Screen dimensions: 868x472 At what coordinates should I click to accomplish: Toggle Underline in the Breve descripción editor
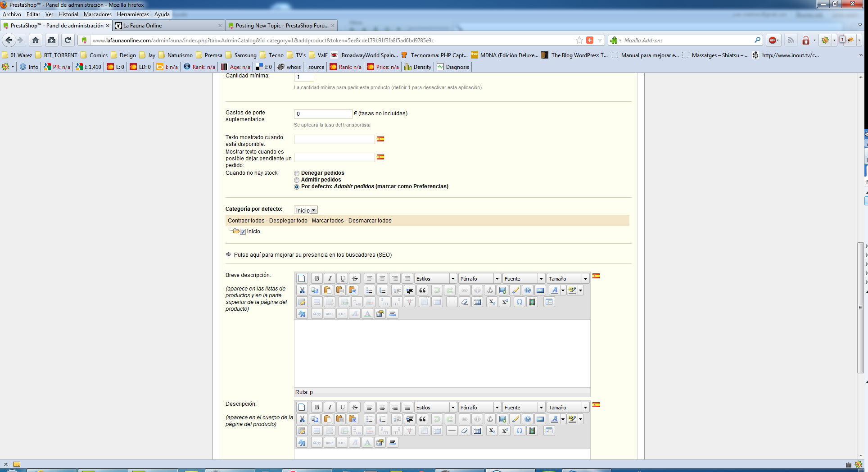point(342,278)
